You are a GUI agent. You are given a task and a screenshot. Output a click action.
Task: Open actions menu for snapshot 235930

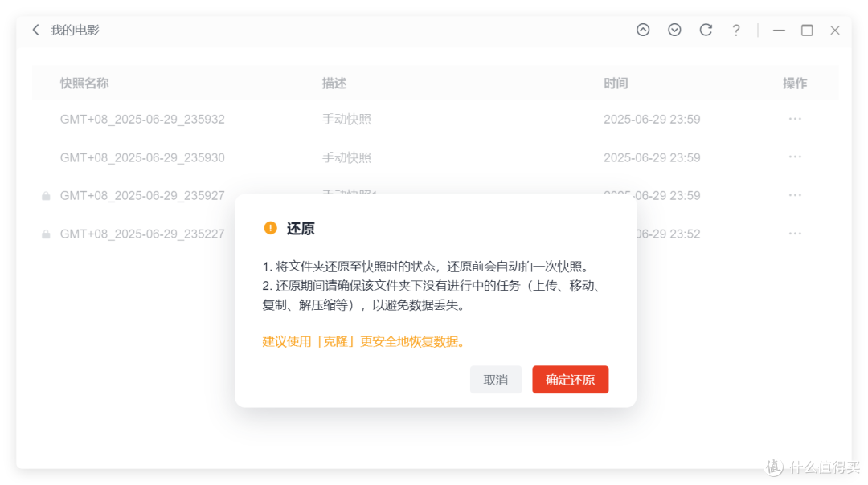pos(795,157)
